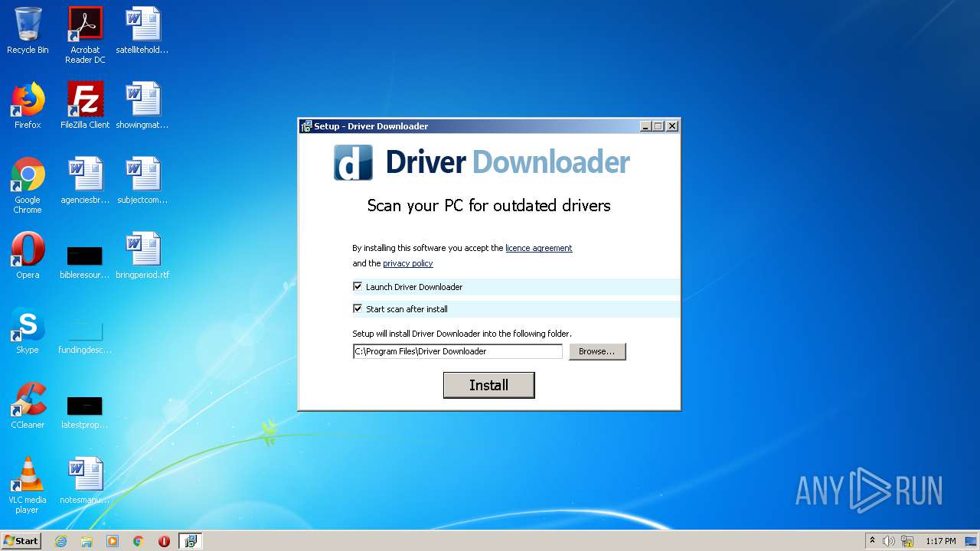
Task: Select the agenciesbr document icon
Action: tap(85, 181)
